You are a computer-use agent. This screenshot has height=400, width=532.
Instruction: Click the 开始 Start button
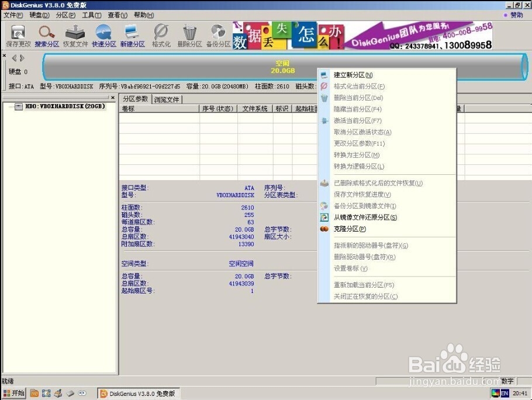14,393
